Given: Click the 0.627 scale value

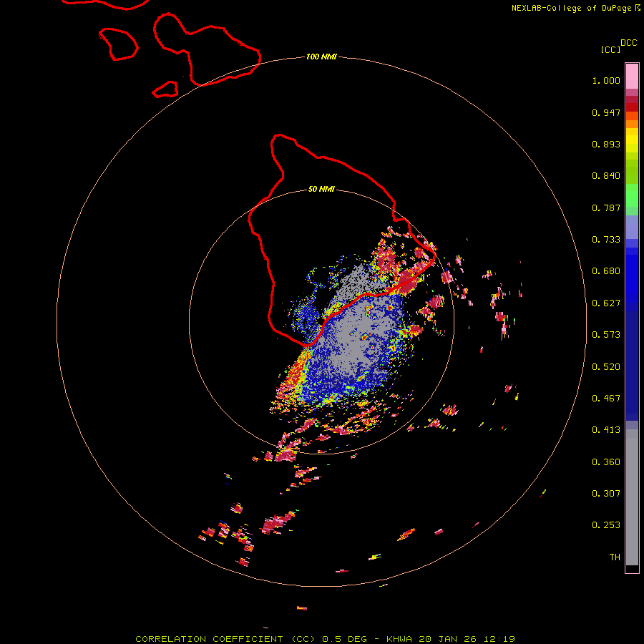Looking at the screenshot, I should click(606, 303).
